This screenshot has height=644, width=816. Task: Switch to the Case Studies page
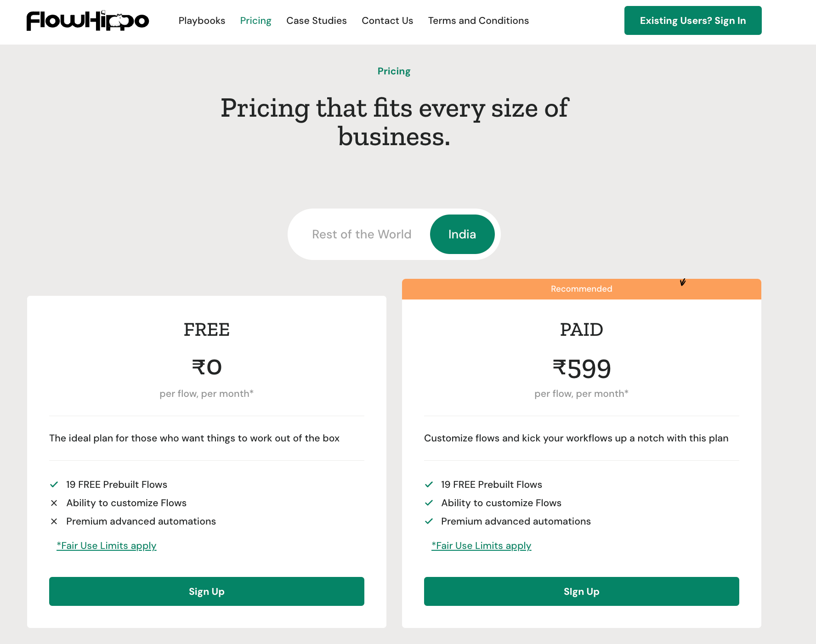tap(317, 20)
